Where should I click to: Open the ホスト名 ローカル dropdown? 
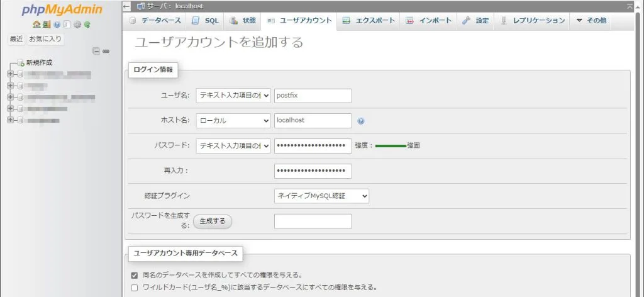click(233, 121)
